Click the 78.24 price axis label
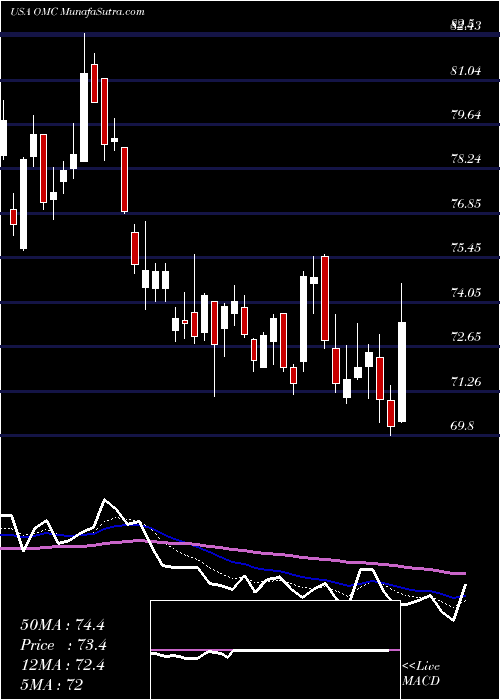Viewport: 500px width, 700px height. click(466, 159)
